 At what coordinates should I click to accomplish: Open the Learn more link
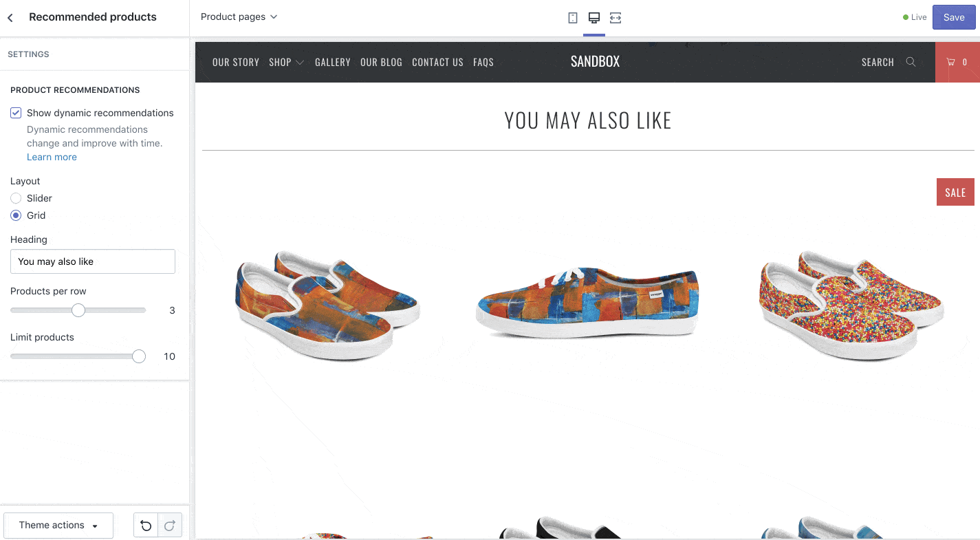tap(52, 158)
